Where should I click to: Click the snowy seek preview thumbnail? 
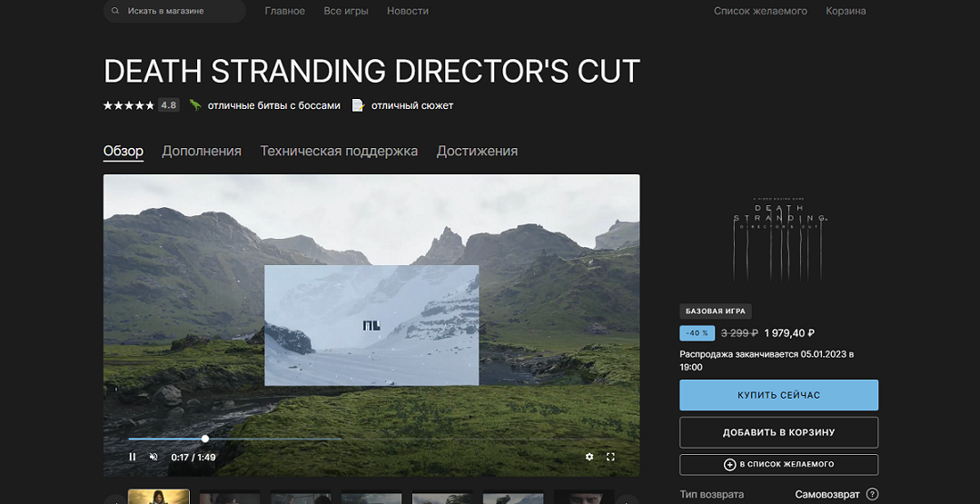coord(371,325)
